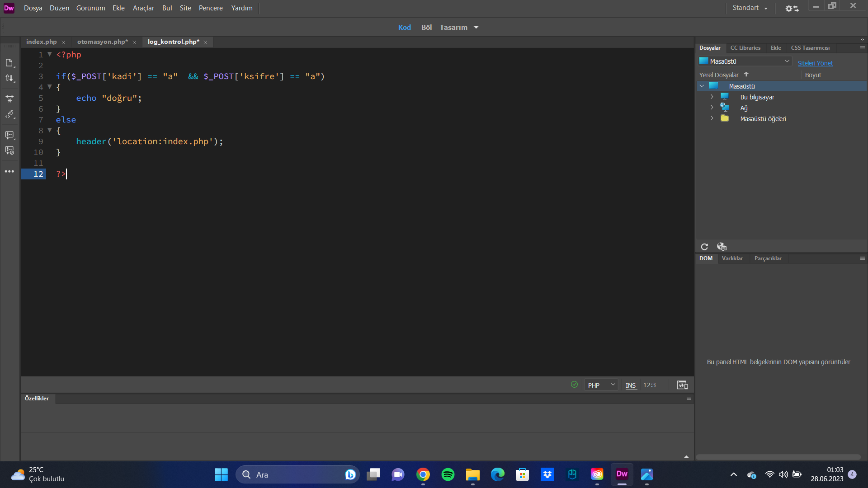The image size is (868, 488).
Task: Open the PHP language dropdown in status bar
Action: pos(601,385)
